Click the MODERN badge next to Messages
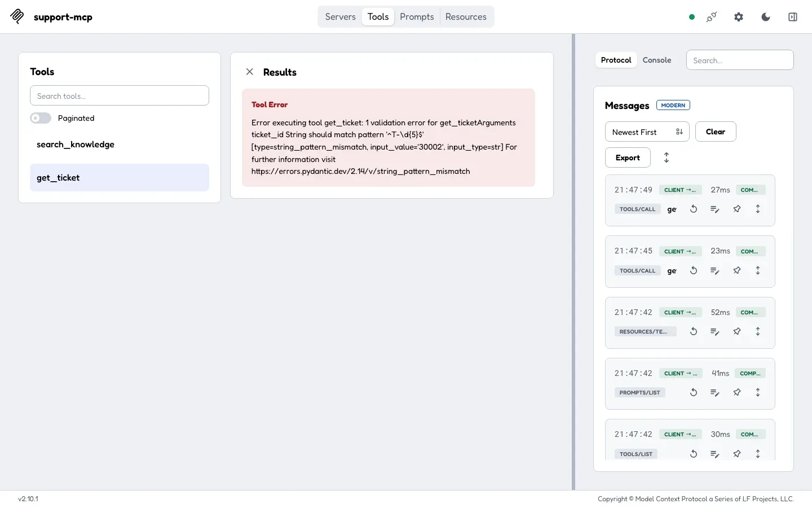Screen dimensions: 812x508 [x=673, y=106]
